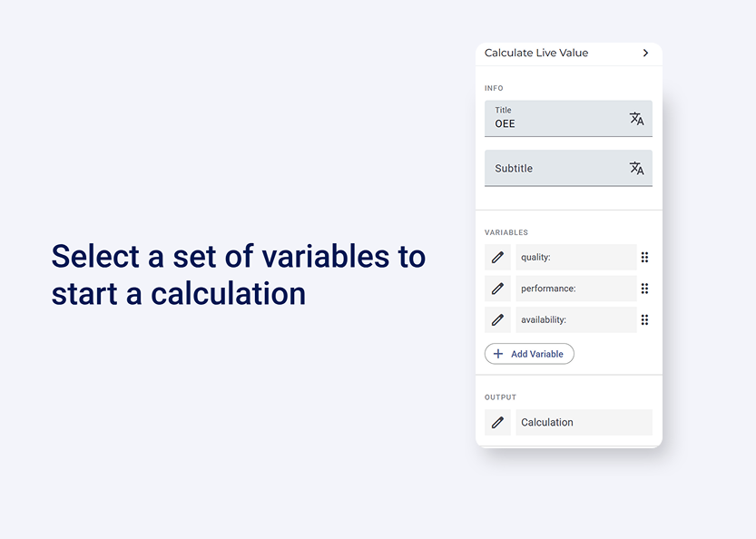Edit the availability variable pencil icon
This screenshot has width=756, height=539.
coord(497,319)
